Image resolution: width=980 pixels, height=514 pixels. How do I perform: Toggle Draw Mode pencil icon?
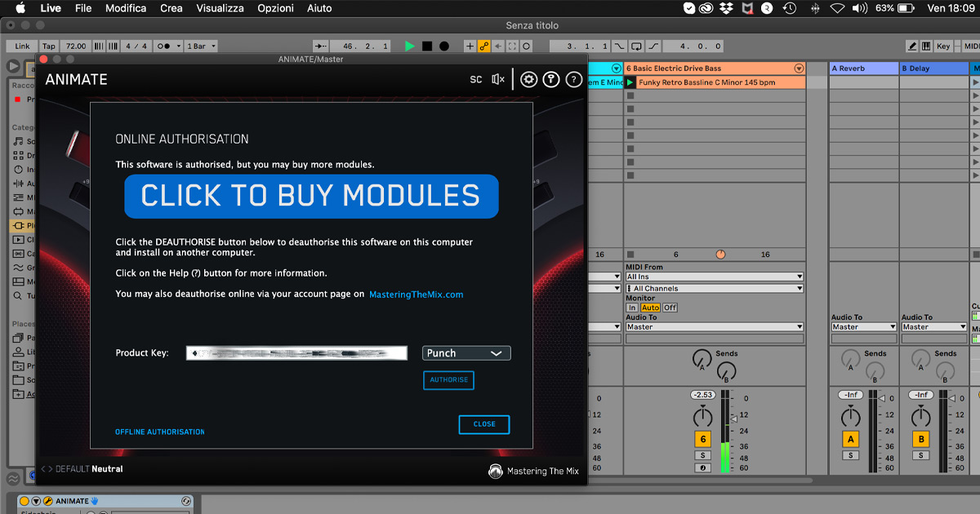click(x=912, y=47)
